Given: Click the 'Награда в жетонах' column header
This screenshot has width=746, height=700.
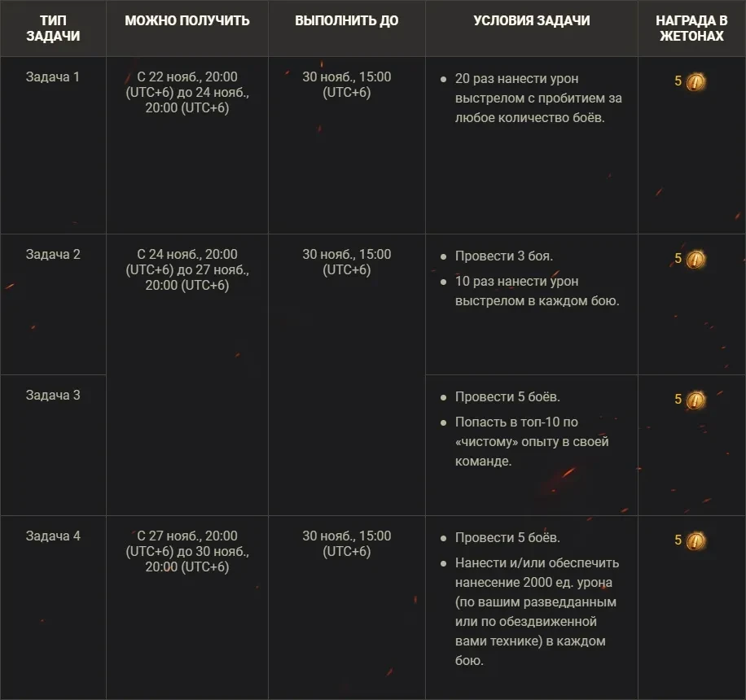Looking at the screenshot, I should pyautogui.click(x=691, y=28).
